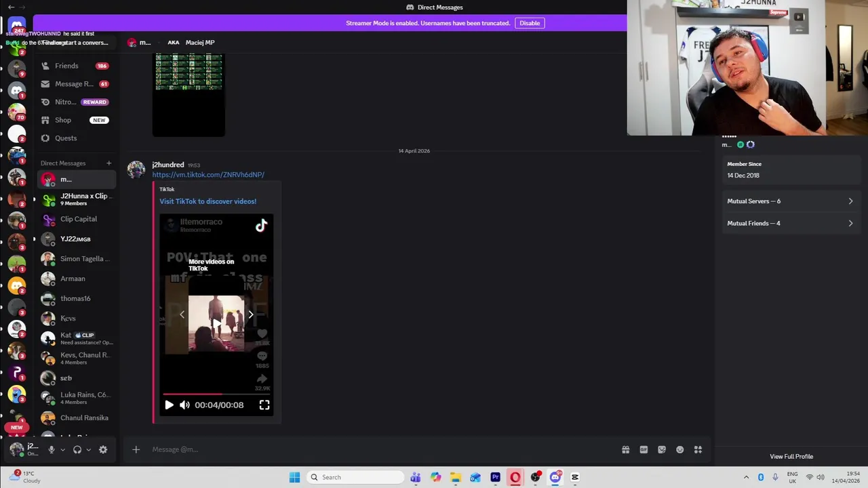The width and height of the screenshot is (868, 488).
Task: Open CapCut from the taskbar
Action: [x=575, y=477]
